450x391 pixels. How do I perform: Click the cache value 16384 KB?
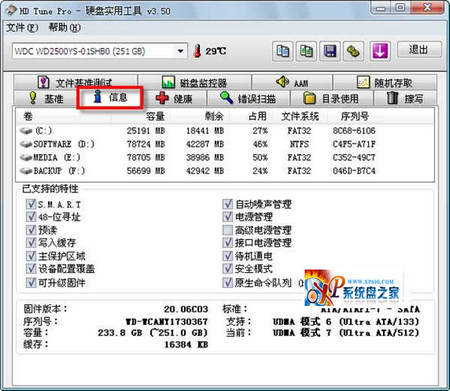(x=186, y=345)
